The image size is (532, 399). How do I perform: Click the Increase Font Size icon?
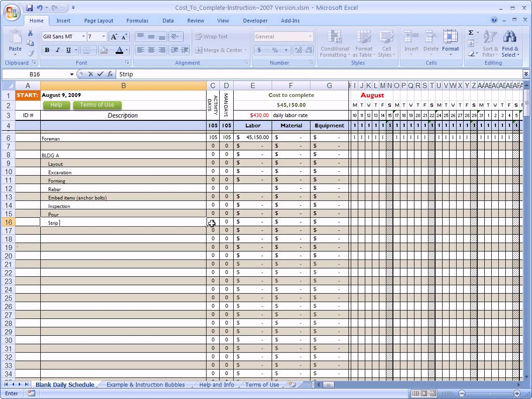pos(114,37)
